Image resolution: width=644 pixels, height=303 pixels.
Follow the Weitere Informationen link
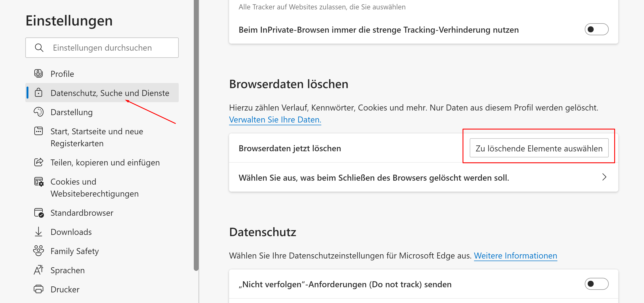(515, 256)
